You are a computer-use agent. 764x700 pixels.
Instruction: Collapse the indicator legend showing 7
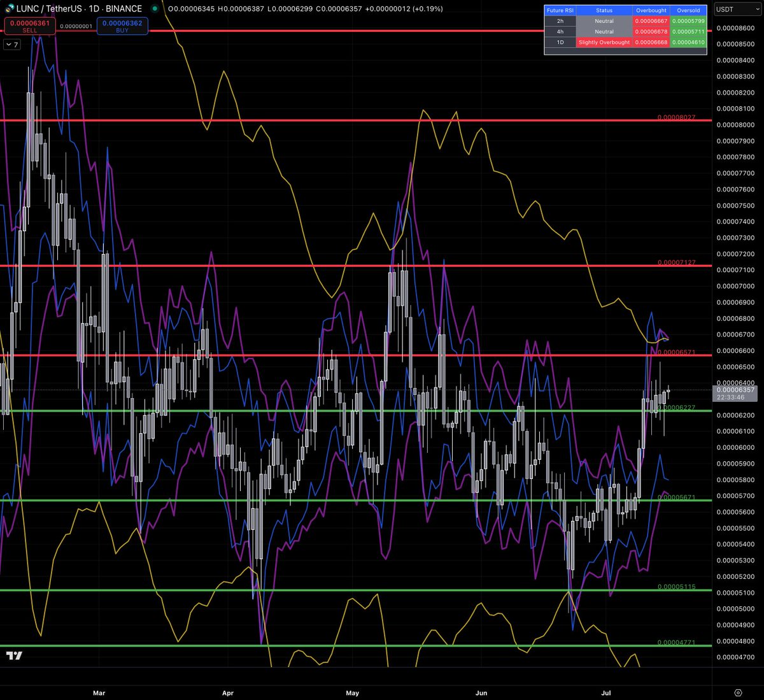click(11, 45)
